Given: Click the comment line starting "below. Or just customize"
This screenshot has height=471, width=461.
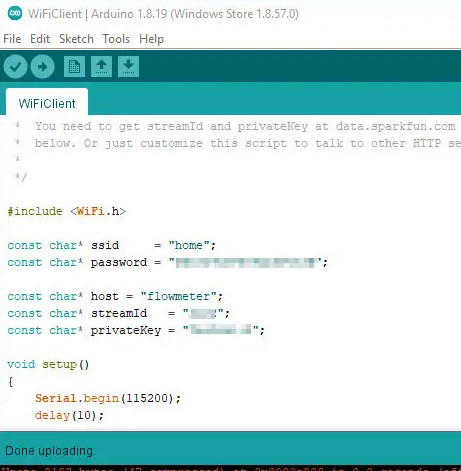Looking at the screenshot, I should (x=238, y=143).
